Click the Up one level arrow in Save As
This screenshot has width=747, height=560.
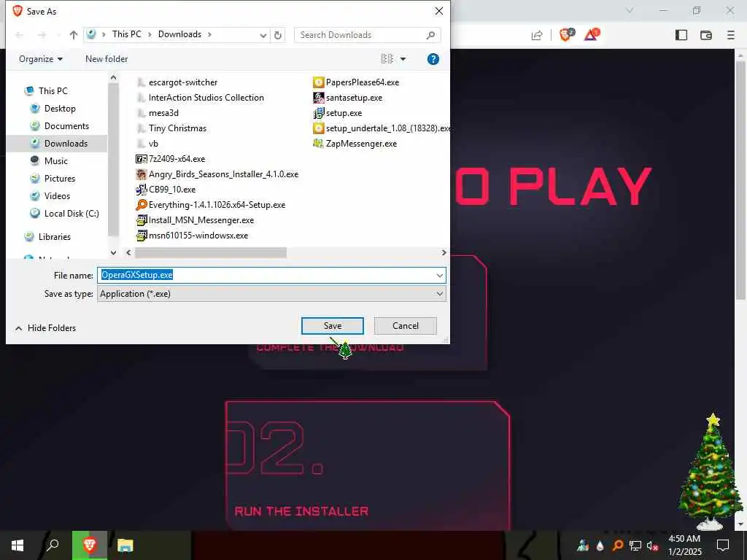pos(74,35)
